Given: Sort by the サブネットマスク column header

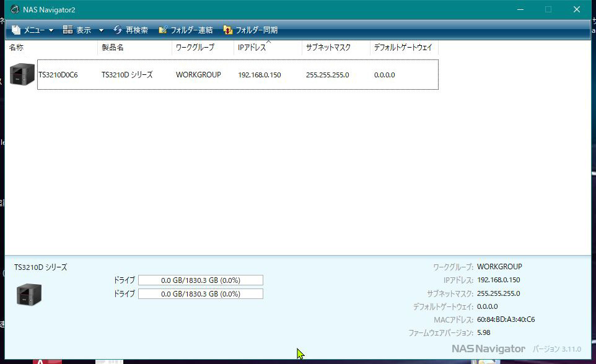Looking at the screenshot, I should click(x=336, y=48).
